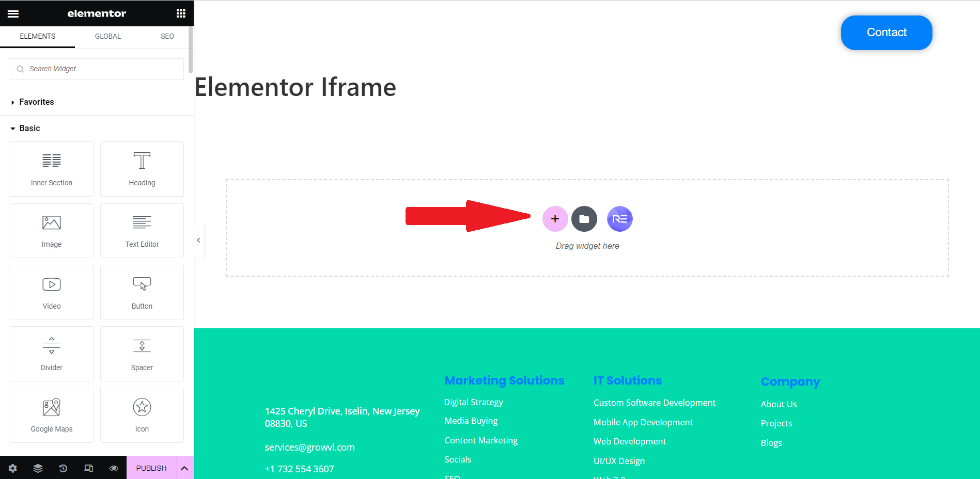Screen dimensions: 980x479
Task: Open revision History clock icon
Action: tap(63, 468)
